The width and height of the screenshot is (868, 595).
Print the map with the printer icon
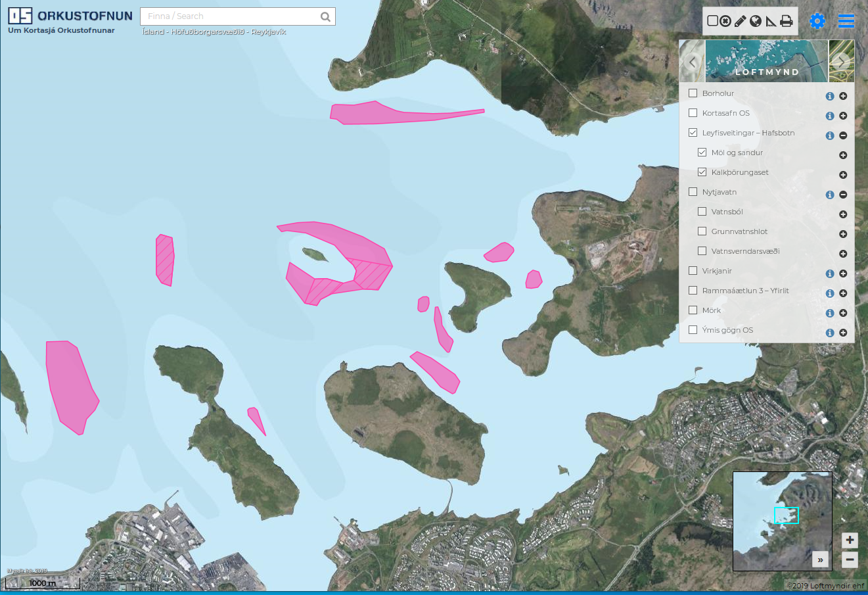[787, 21]
